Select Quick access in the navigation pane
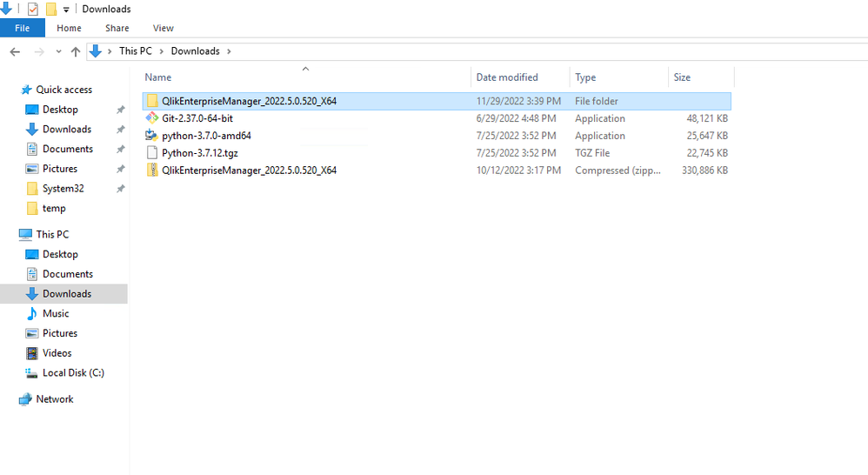Screen dimensions: 868x475 coord(63,90)
